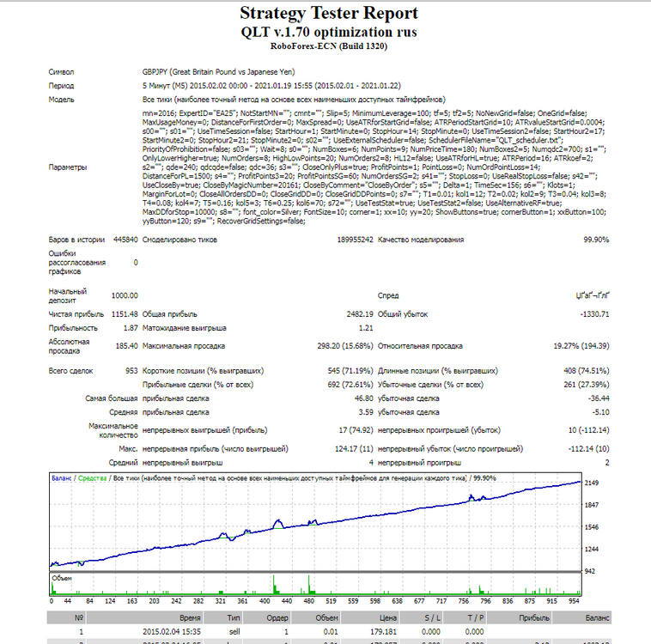Image resolution: width=651 pixels, height=644 pixels.
Task: Click the consecutive wins value 17 (74.92)
Action: pyautogui.click(x=356, y=430)
